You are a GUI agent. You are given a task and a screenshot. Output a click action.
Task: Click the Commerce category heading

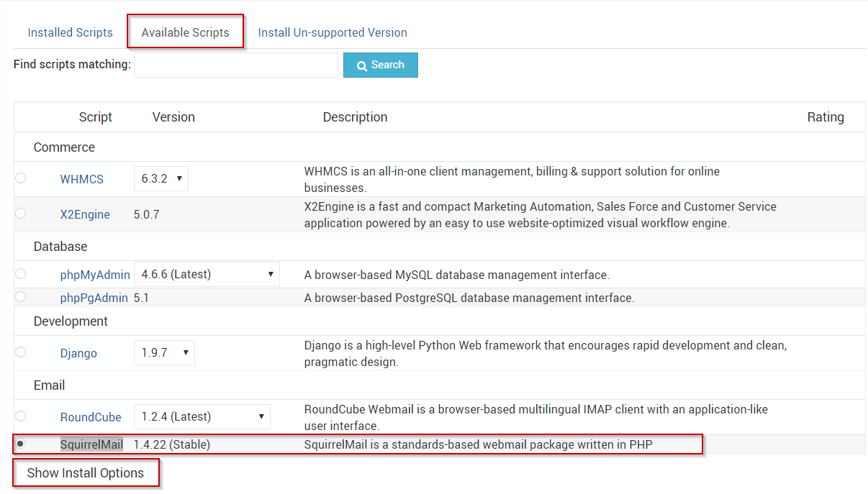click(x=64, y=147)
